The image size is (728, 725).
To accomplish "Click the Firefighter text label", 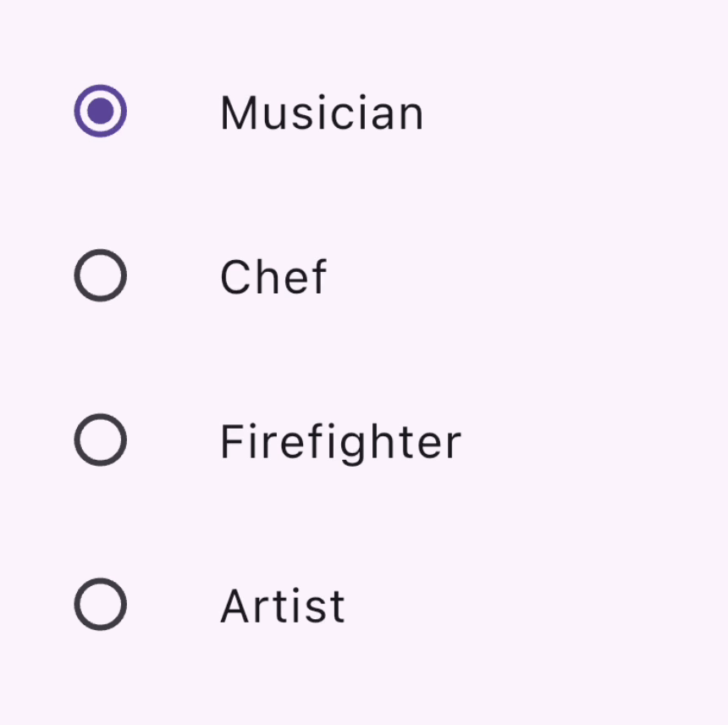I will point(339,440).
